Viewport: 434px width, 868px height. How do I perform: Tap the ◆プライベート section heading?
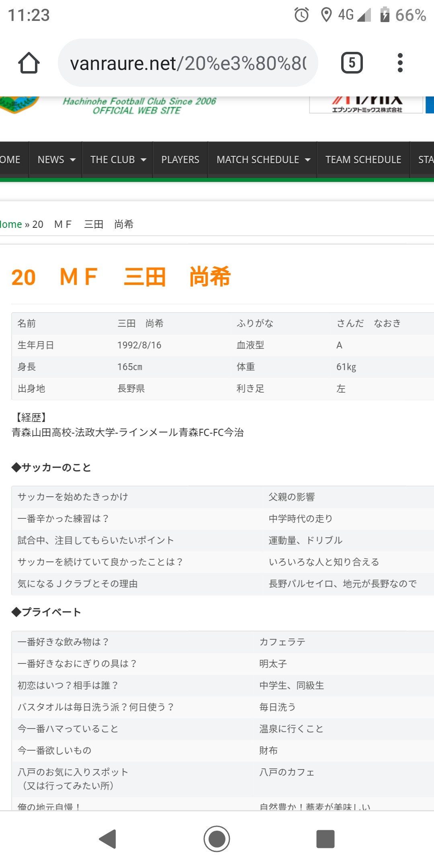click(46, 612)
